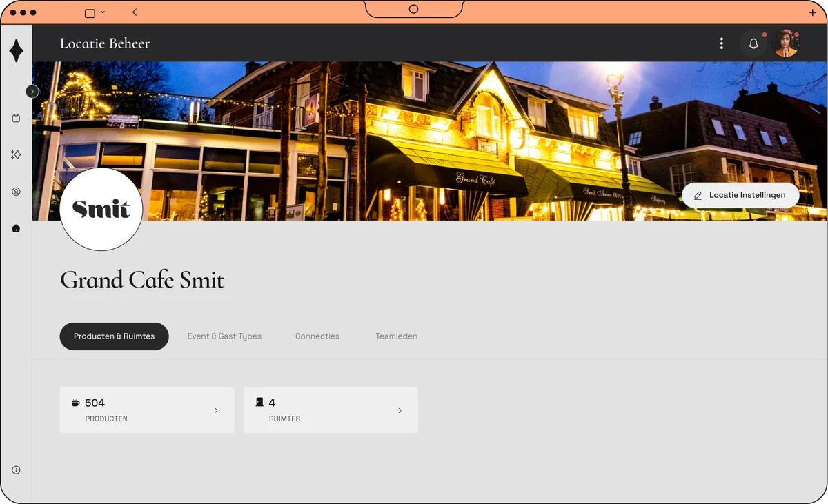Switch to the Event & Gast Types tab
The image size is (828, 504).
(224, 336)
